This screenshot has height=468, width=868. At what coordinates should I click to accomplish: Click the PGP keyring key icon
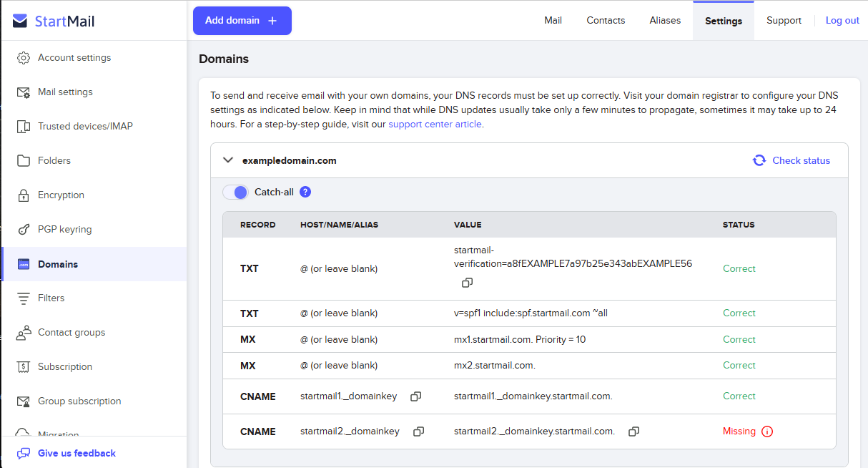(24, 230)
